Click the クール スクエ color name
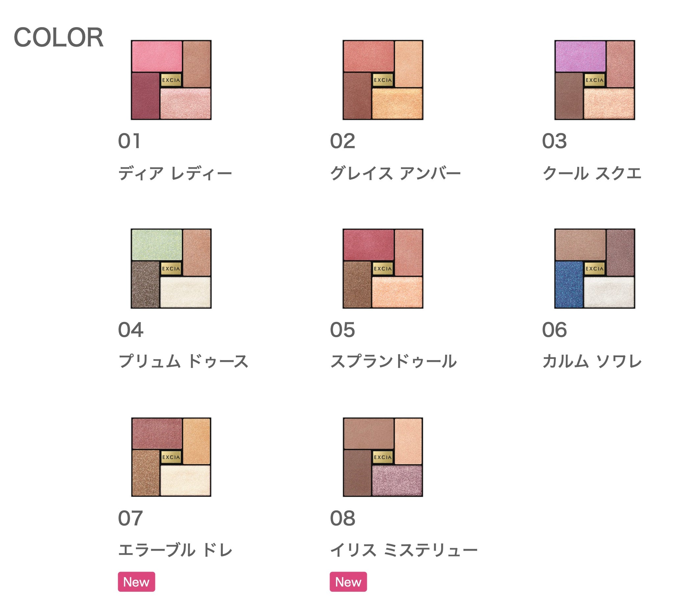 [x=592, y=174]
